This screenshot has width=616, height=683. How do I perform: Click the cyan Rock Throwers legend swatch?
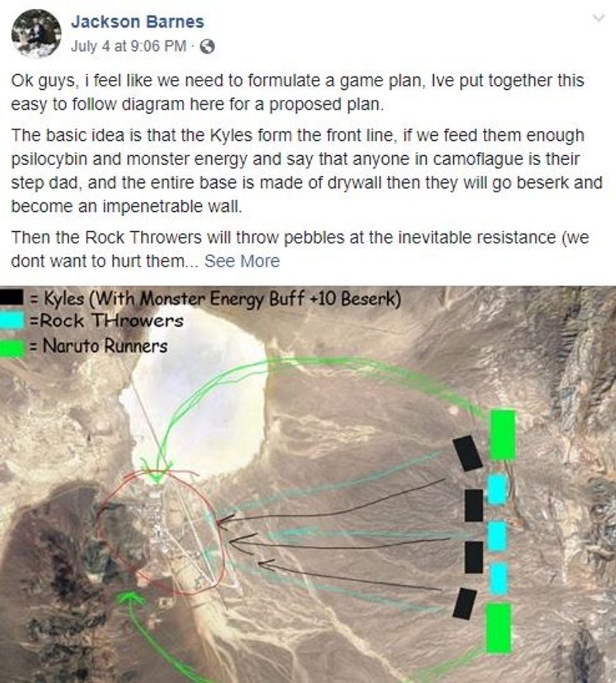point(12,321)
